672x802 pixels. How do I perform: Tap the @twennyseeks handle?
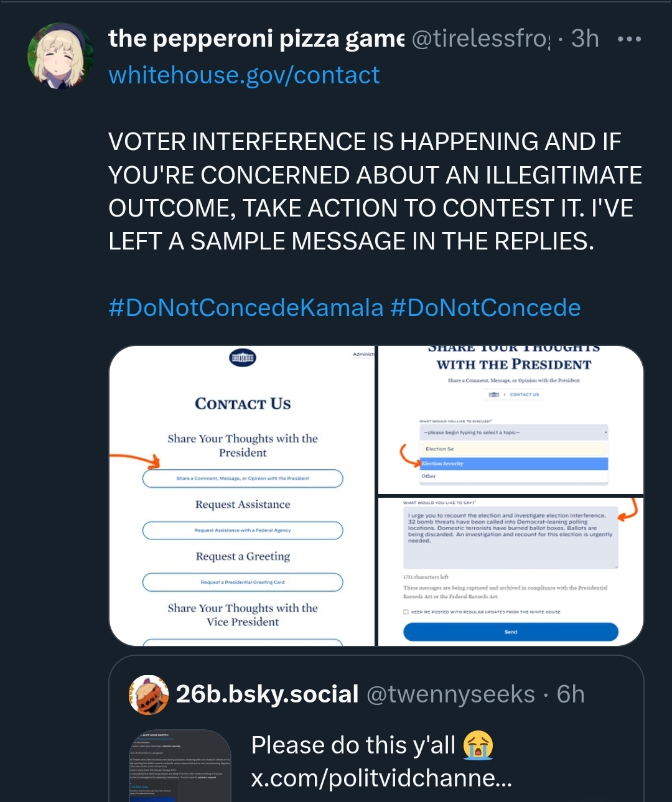click(x=450, y=694)
